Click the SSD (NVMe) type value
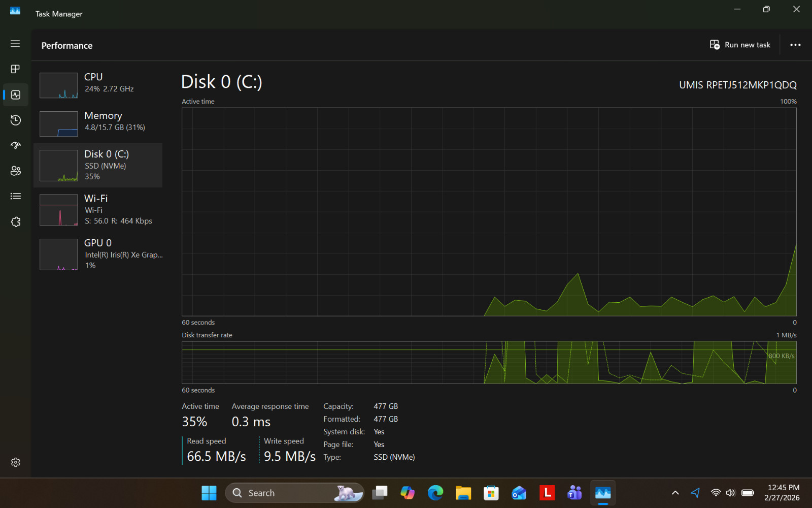Image resolution: width=812 pixels, height=508 pixels. [394, 457]
